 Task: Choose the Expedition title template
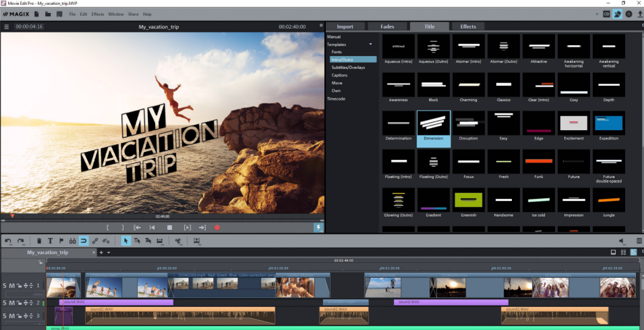(608, 125)
